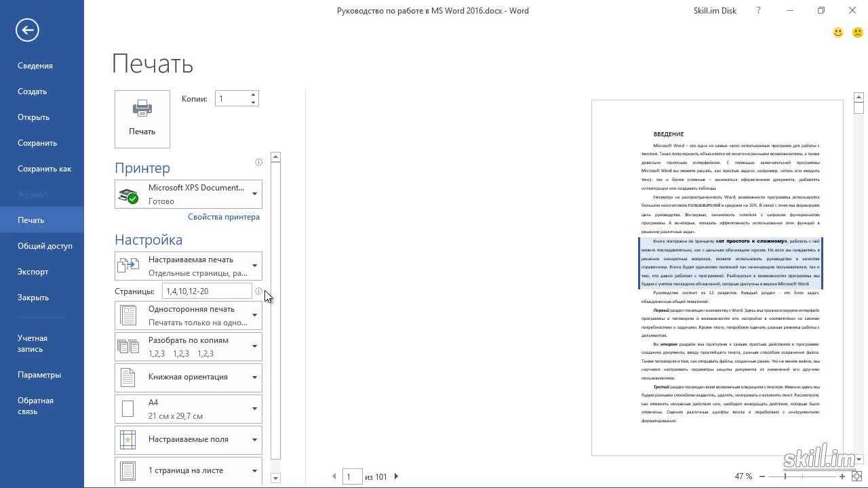Click the sad smiley feedback icon

click(857, 33)
